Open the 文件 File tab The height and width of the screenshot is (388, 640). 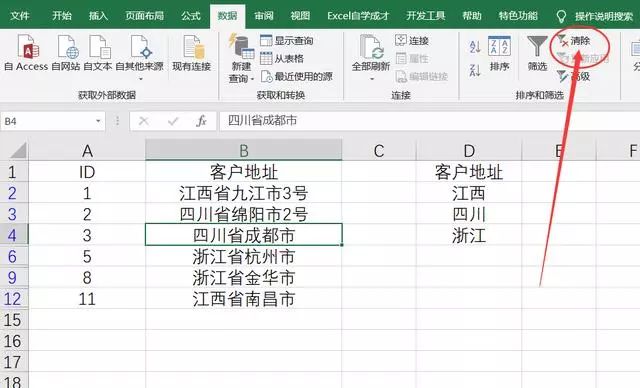[20, 16]
